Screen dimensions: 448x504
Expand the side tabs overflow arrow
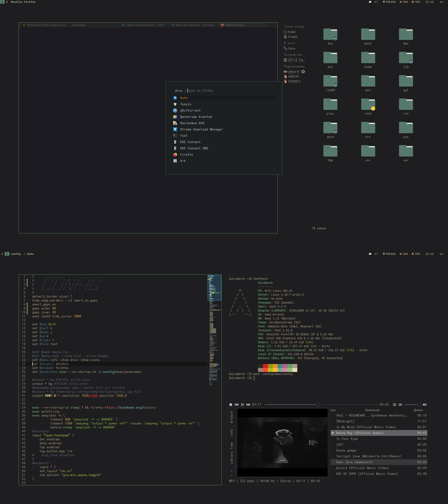(232, 476)
